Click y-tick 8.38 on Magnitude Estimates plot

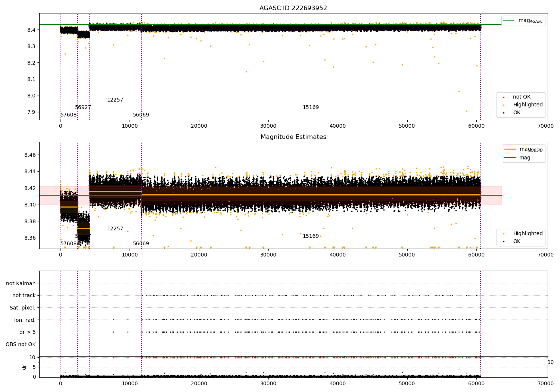[30, 221]
